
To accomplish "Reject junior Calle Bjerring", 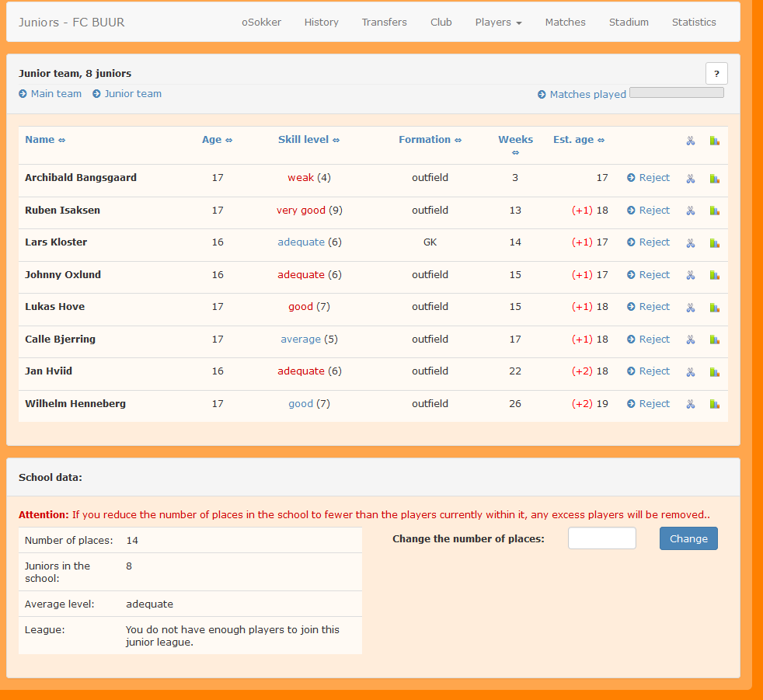I will 648,339.
